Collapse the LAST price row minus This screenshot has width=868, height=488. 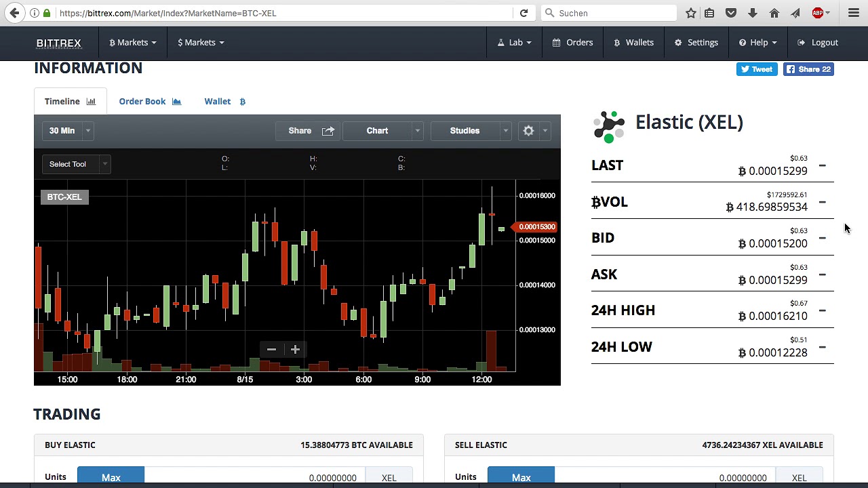[822, 165]
